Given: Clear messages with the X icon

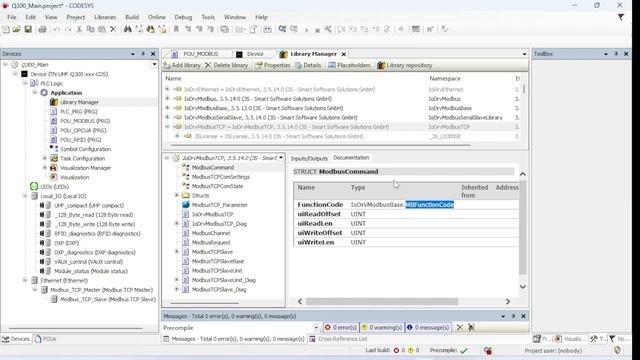Looking at the screenshot, I should tap(460, 327).
